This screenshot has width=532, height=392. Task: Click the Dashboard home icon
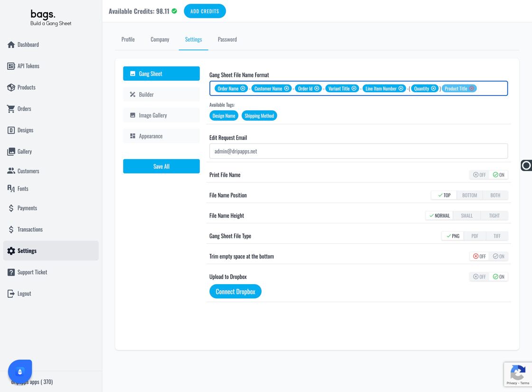pyautogui.click(x=11, y=45)
